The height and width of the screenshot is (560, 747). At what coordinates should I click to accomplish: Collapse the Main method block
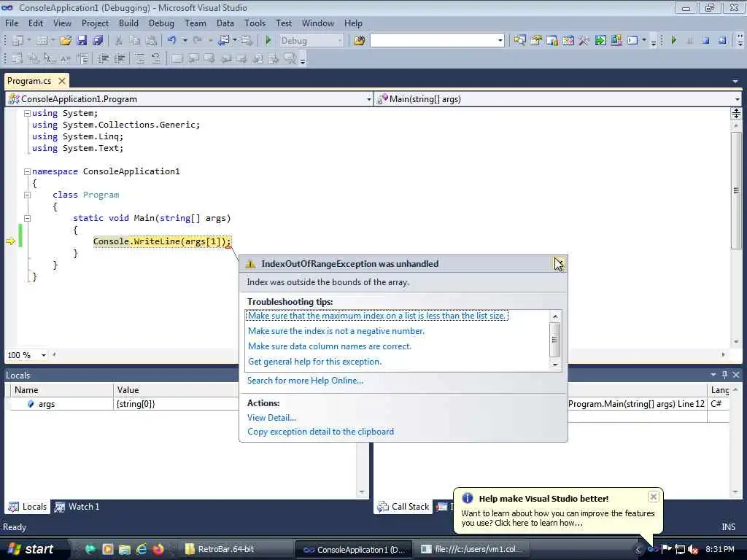[27, 218]
